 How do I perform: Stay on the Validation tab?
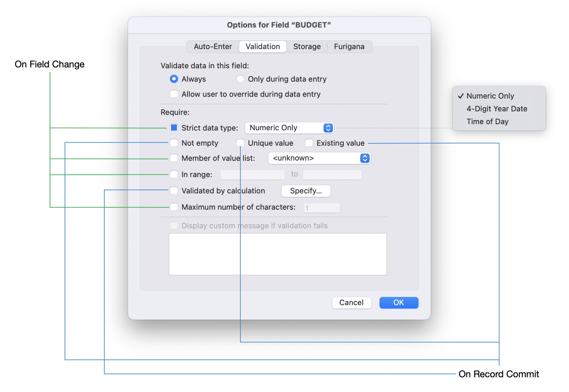(262, 46)
